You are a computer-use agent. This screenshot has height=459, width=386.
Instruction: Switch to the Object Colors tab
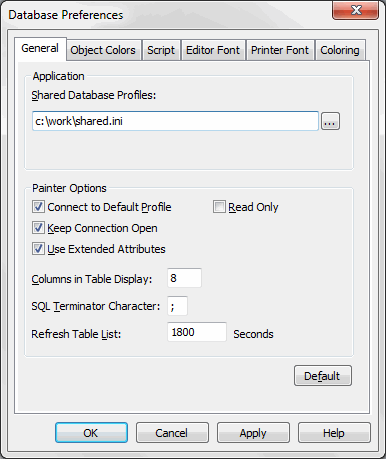tap(103, 50)
